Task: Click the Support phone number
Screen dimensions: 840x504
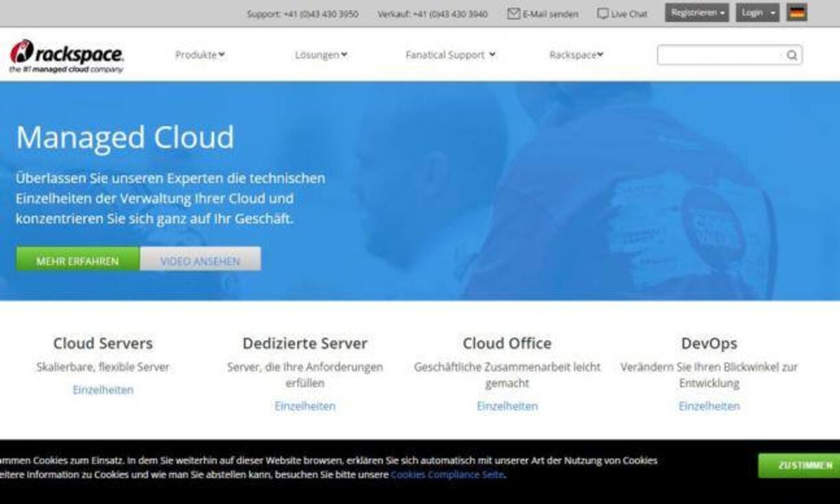Action: (302, 13)
